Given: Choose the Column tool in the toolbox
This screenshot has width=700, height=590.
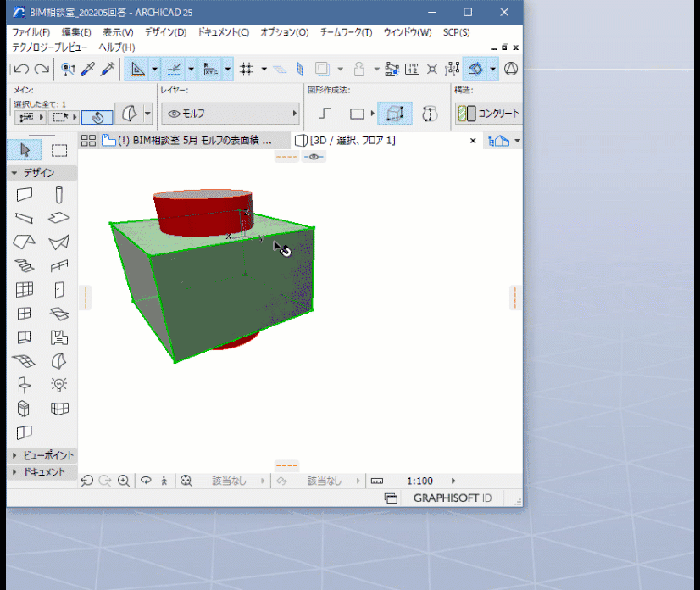Looking at the screenshot, I should (59, 195).
